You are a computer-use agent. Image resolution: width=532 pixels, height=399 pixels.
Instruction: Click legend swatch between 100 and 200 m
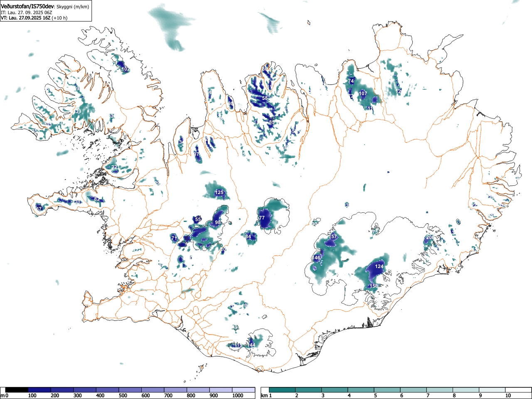pyautogui.click(x=39, y=390)
